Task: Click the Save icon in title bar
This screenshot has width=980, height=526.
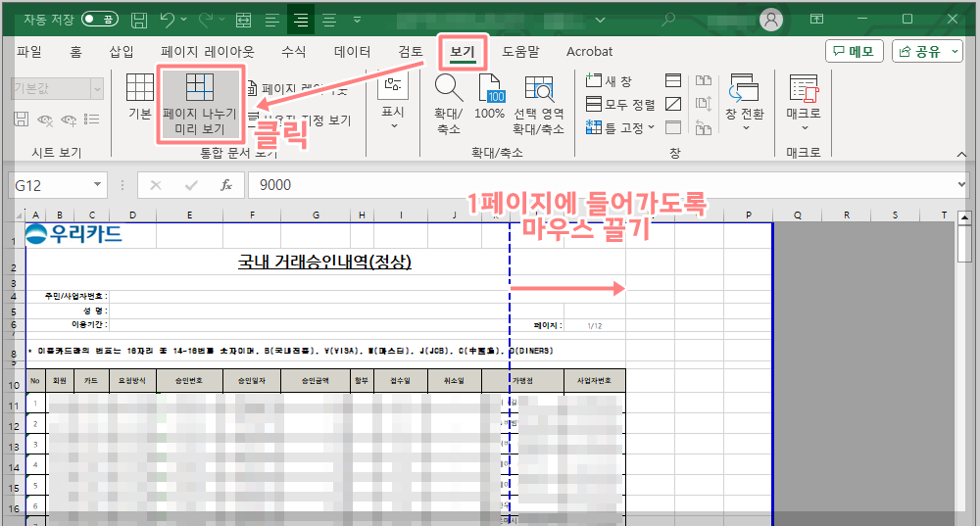Action: pyautogui.click(x=139, y=20)
